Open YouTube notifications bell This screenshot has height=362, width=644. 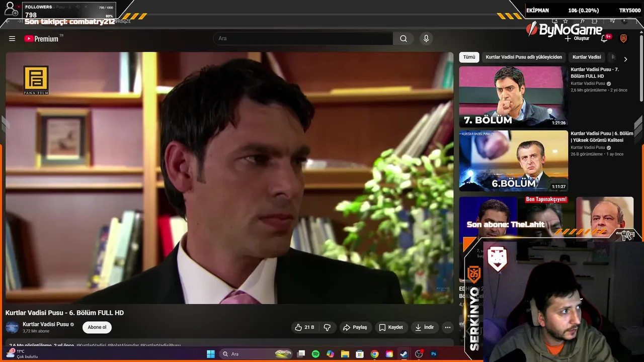605,39
